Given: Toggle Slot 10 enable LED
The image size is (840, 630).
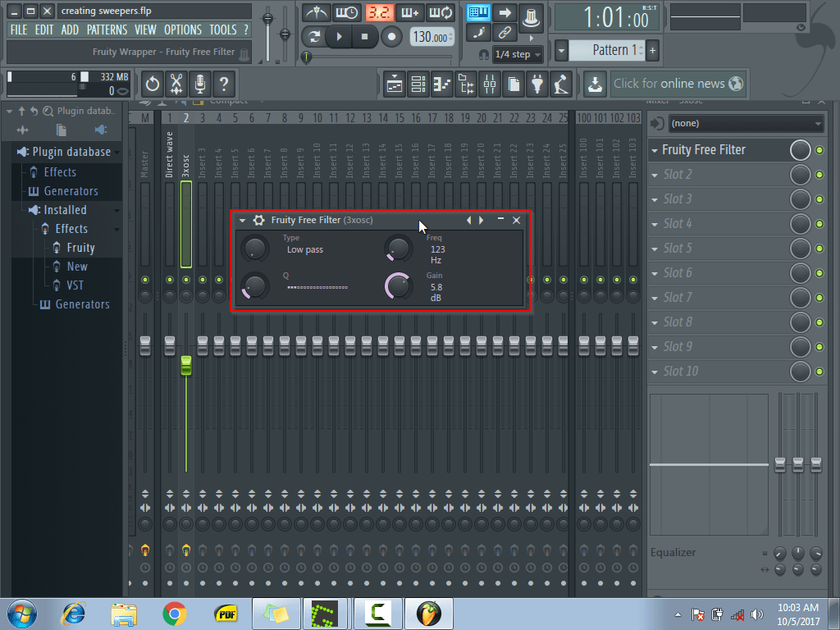Looking at the screenshot, I should [x=819, y=372].
